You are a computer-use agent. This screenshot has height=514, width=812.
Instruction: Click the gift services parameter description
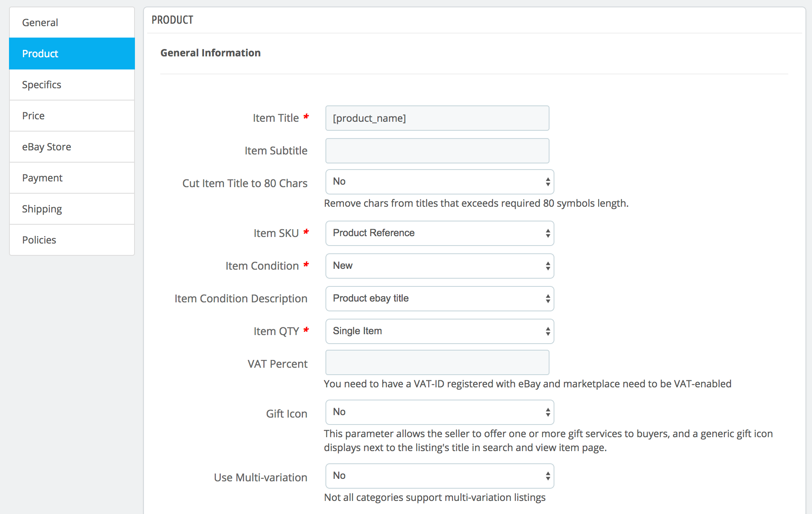click(548, 441)
